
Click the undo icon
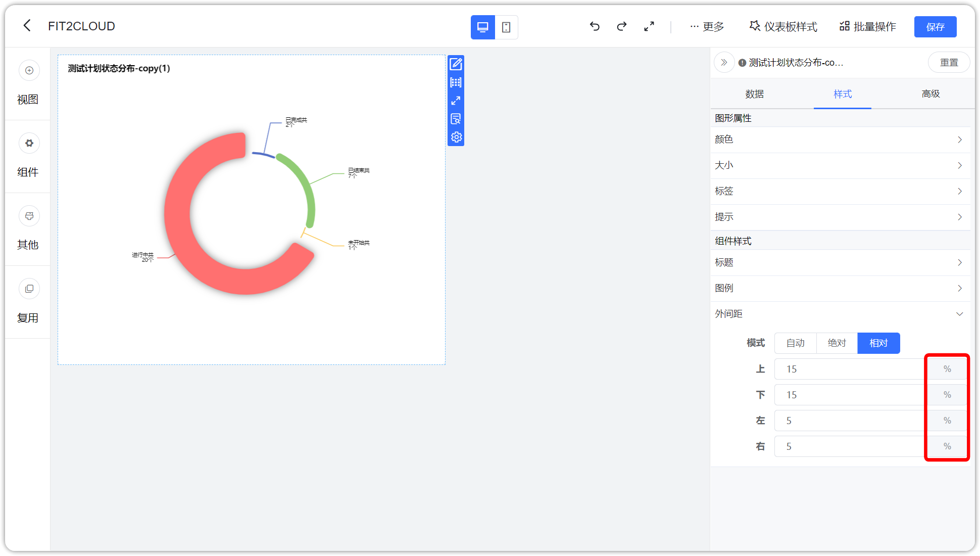[595, 26]
